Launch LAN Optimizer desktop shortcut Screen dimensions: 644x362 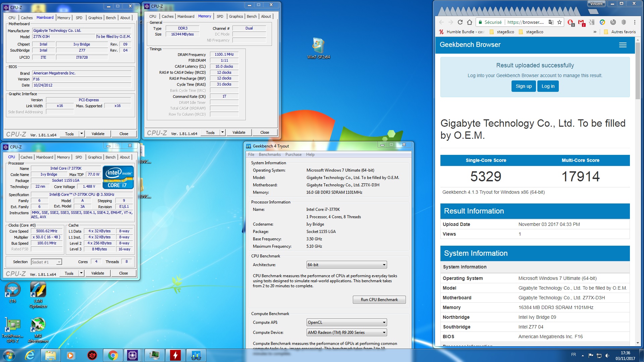pyautogui.click(x=38, y=295)
